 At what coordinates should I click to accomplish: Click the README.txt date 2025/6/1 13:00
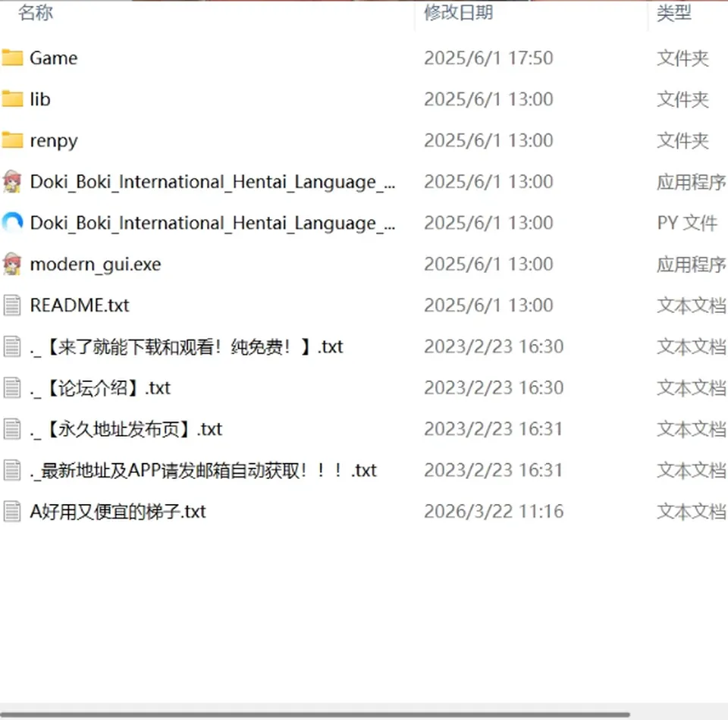(x=488, y=305)
